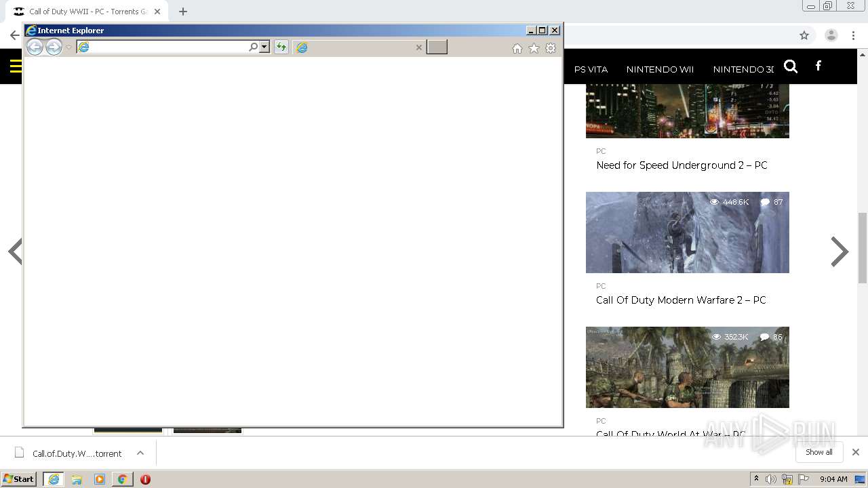
Task: Click the Chrome taskbar icon
Action: click(x=122, y=479)
